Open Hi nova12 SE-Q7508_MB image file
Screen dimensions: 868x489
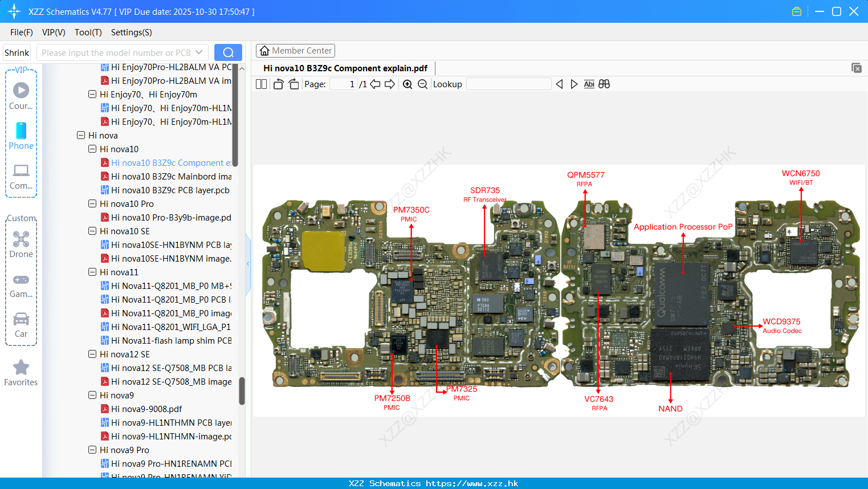(166, 382)
